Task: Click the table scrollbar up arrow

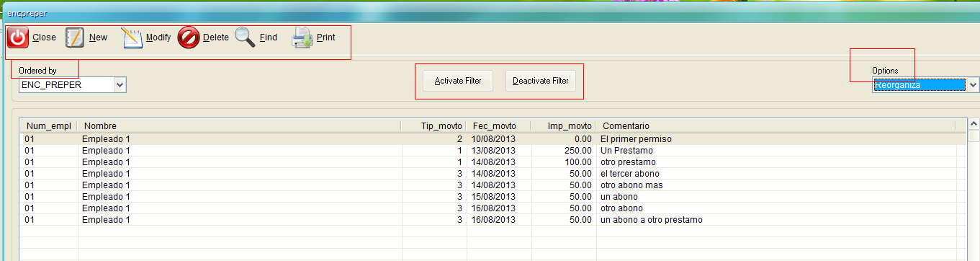Action: [x=974, y=124]
